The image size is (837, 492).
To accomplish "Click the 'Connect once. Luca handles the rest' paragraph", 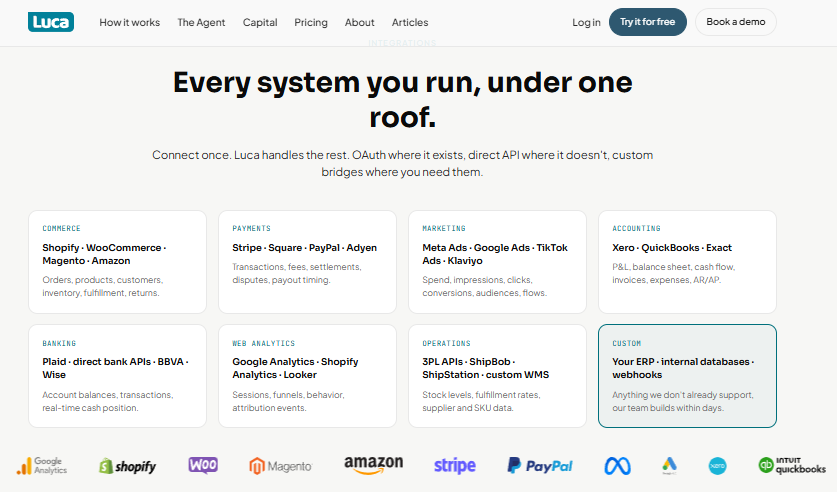I will [402, 163].
